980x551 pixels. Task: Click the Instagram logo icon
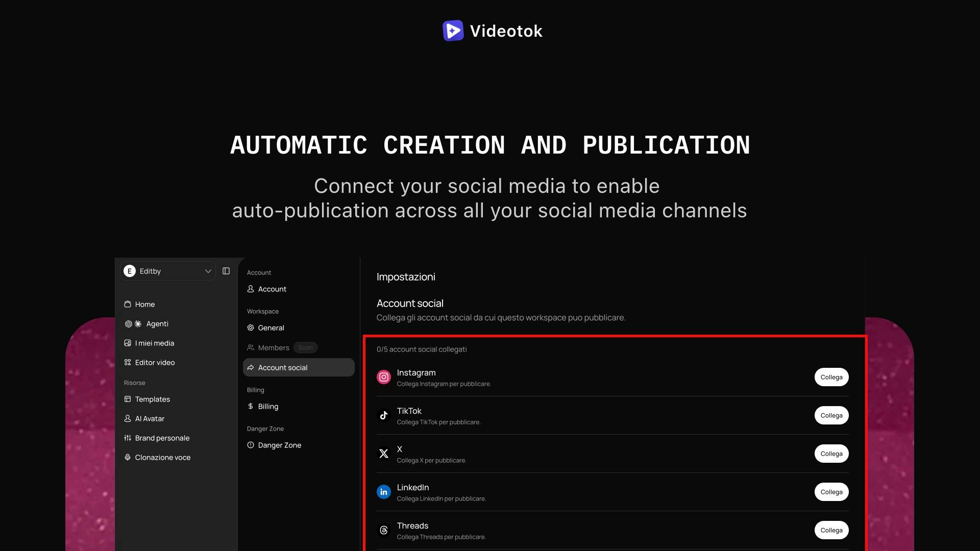pos(384,377)
